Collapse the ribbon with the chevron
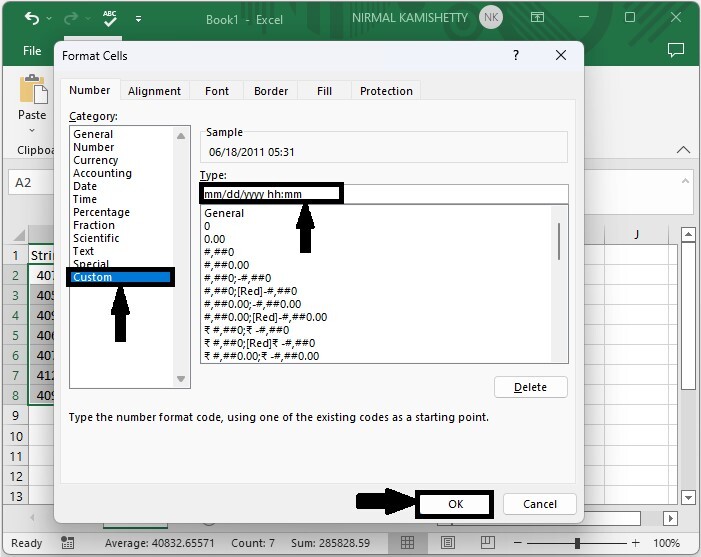The width and height of the screenshot is (701, 557). (x=683, y=150)
